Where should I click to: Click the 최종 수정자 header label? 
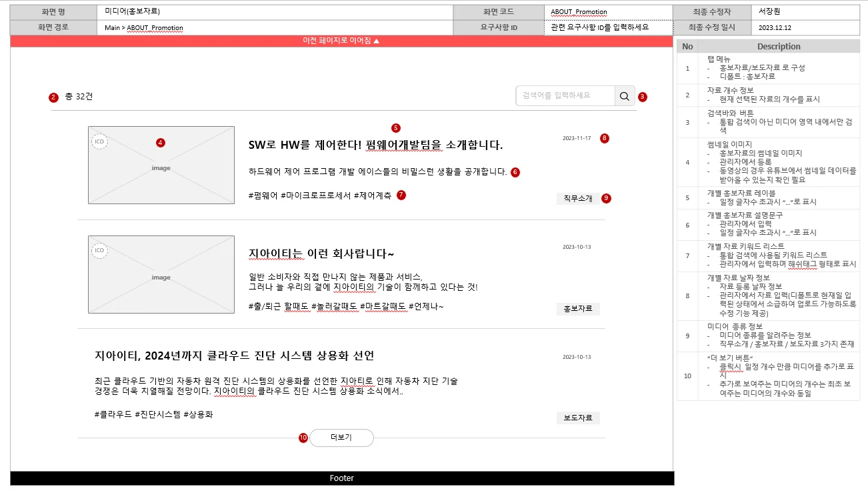pyautogui.click(x=712, y=12)
